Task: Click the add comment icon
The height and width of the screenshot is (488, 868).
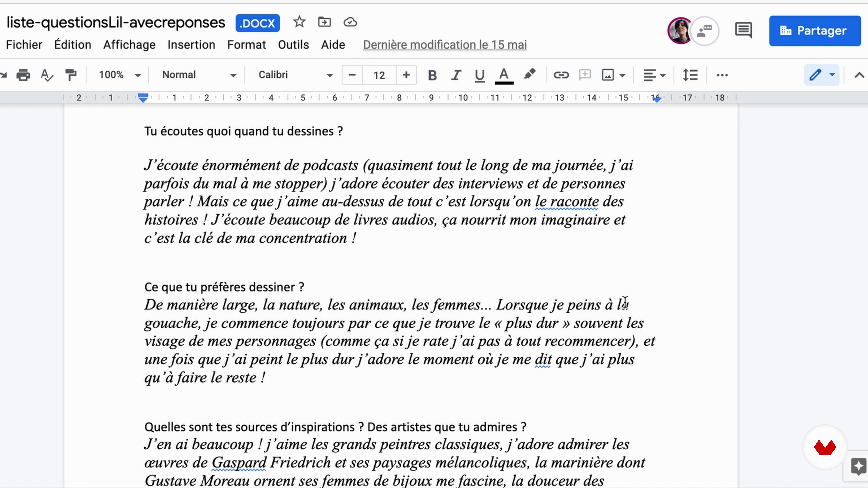Action: tap(585, 75)
